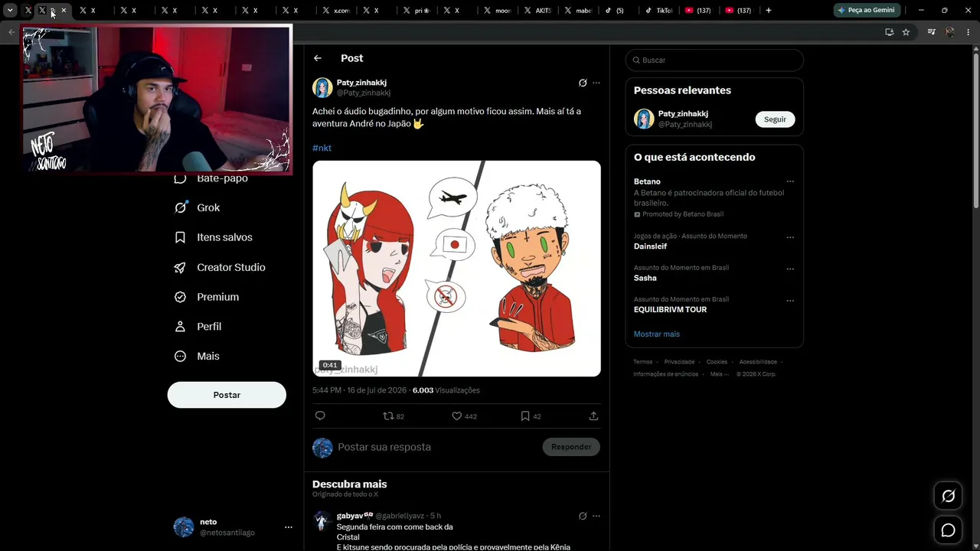Open the neto account avatar
The height and width of the screenshot is (551, 980).
(184, 527)
